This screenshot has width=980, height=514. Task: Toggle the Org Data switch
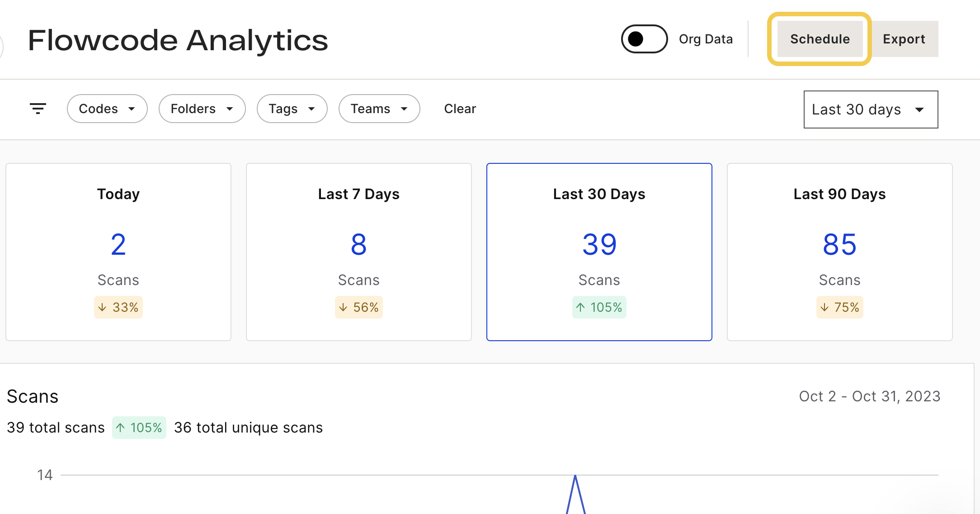[x=644, y=39]
